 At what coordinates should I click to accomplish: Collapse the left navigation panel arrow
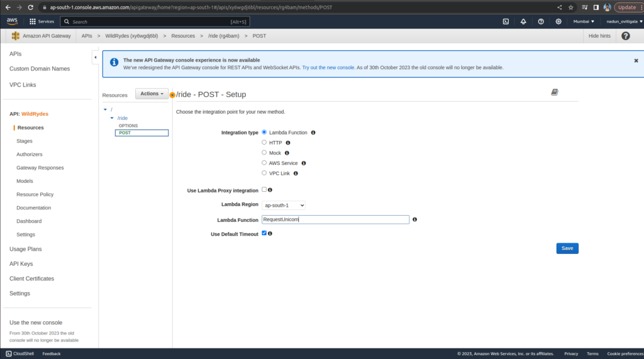point(96,57)
